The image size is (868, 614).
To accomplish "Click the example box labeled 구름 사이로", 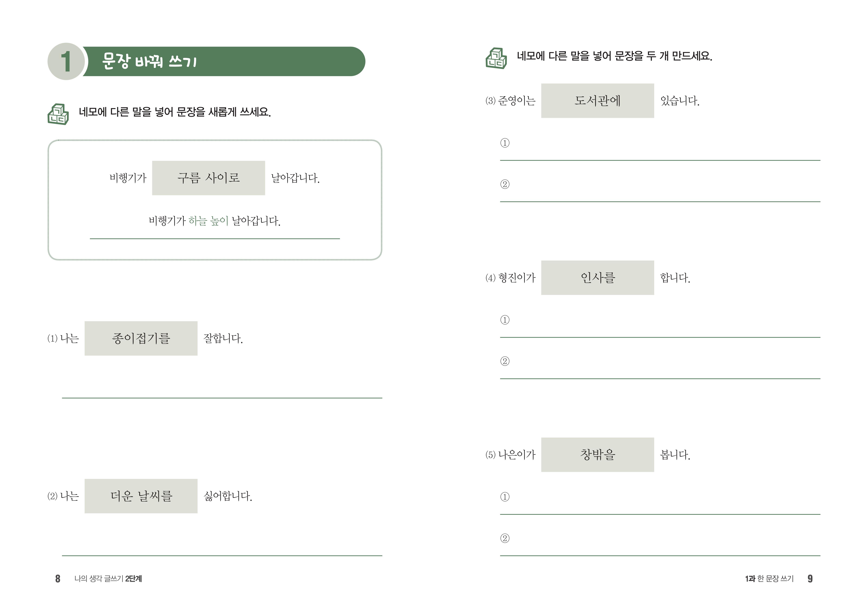I will click(x=208, y=178).
